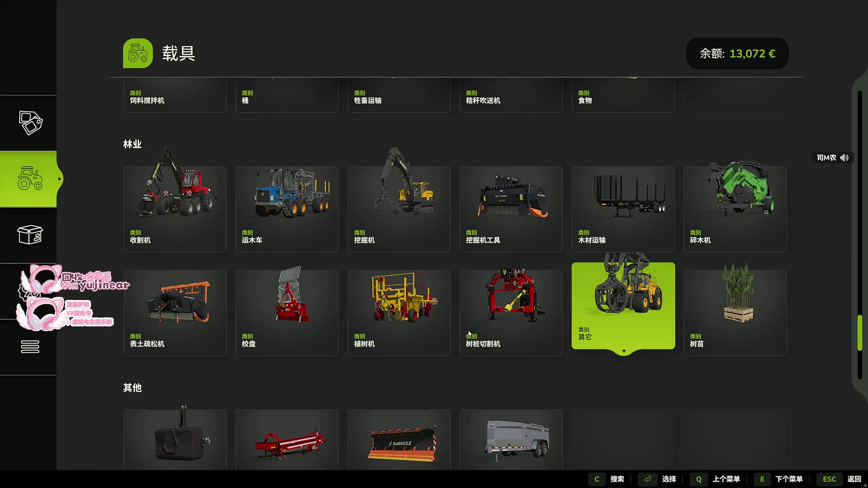Image resolution: width=868 pixels, height=488 pixels.
Task: Click the 选择 select button
Action: click(x=657, y=479)
